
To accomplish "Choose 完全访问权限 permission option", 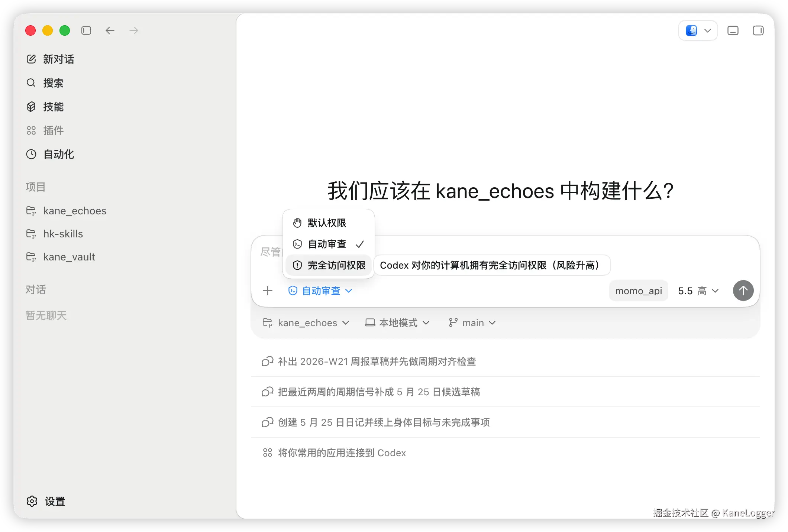I will (x=329, y=265).
